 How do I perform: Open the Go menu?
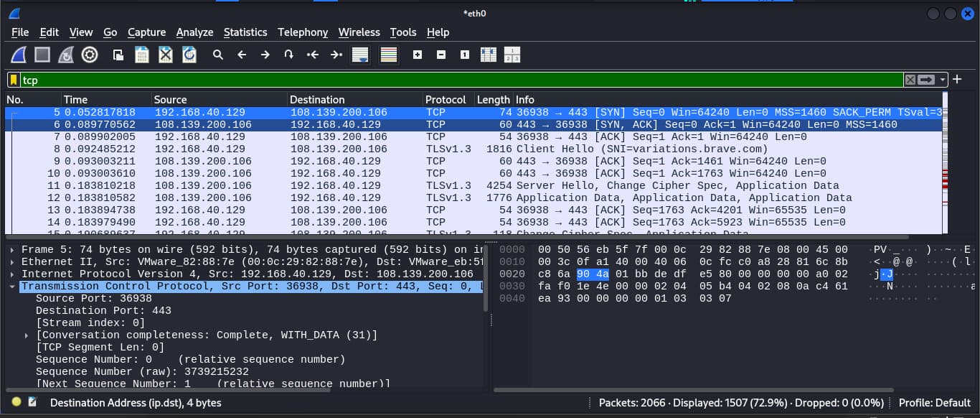tap(110, 32)
